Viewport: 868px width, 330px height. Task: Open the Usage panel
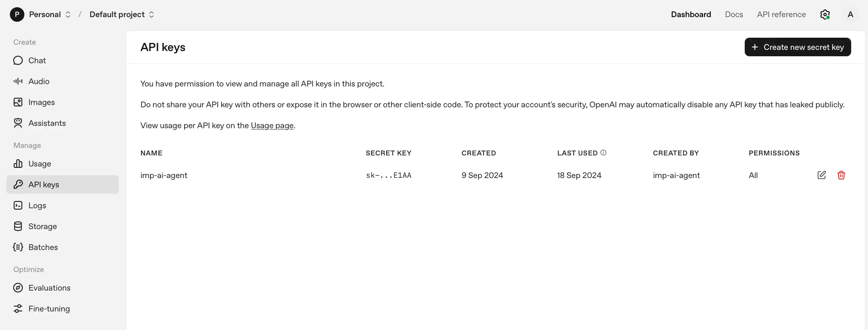(x=40, y=164)
